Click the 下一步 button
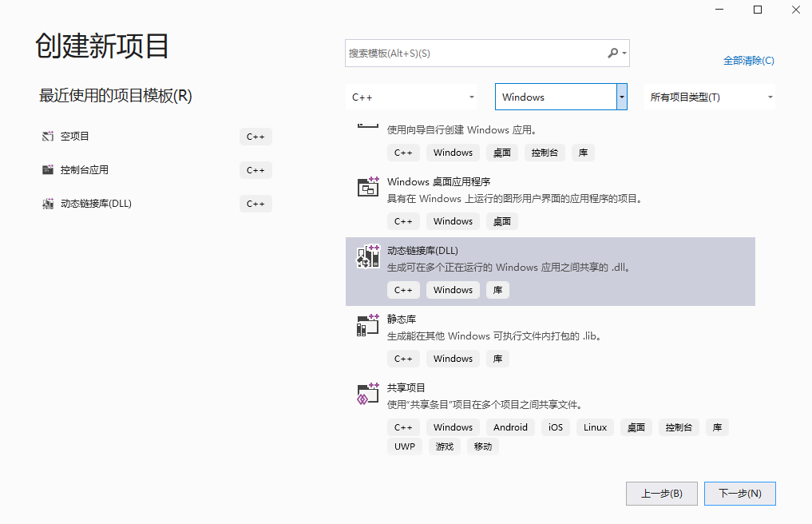 click(739, 494)
